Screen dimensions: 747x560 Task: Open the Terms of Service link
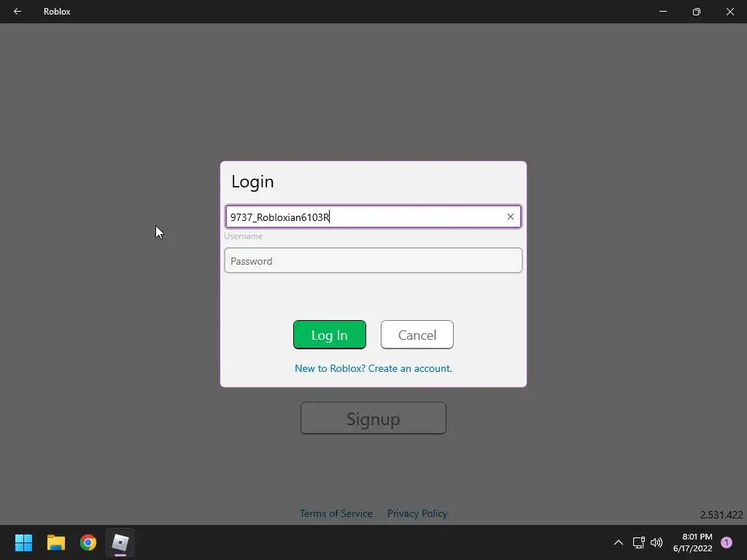[336, 513]
